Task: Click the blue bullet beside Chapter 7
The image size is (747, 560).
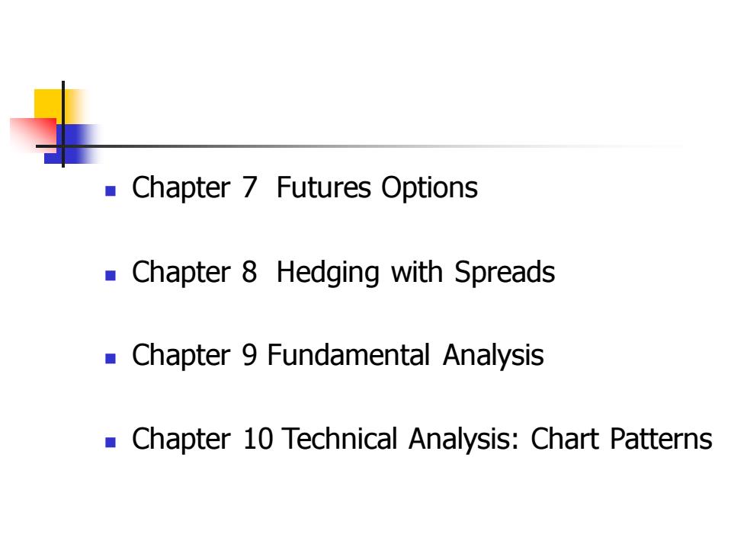Action: pyautogui.click(x=111, y=191)
